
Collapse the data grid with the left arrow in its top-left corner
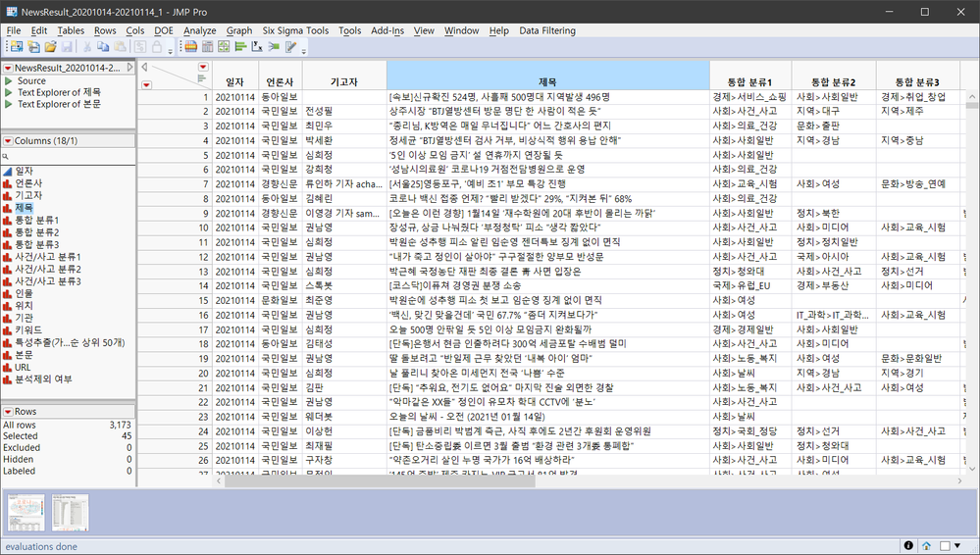pos(144,67)
